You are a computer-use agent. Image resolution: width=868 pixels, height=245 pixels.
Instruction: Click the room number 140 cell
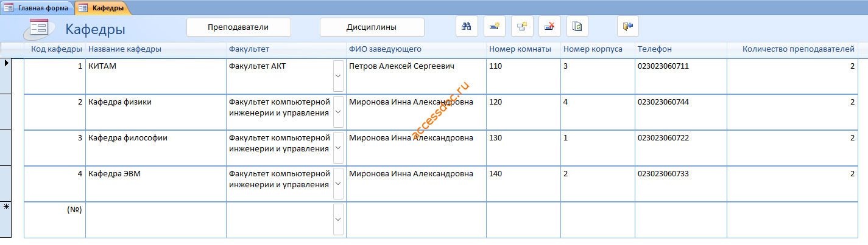[x=523, y=184]
